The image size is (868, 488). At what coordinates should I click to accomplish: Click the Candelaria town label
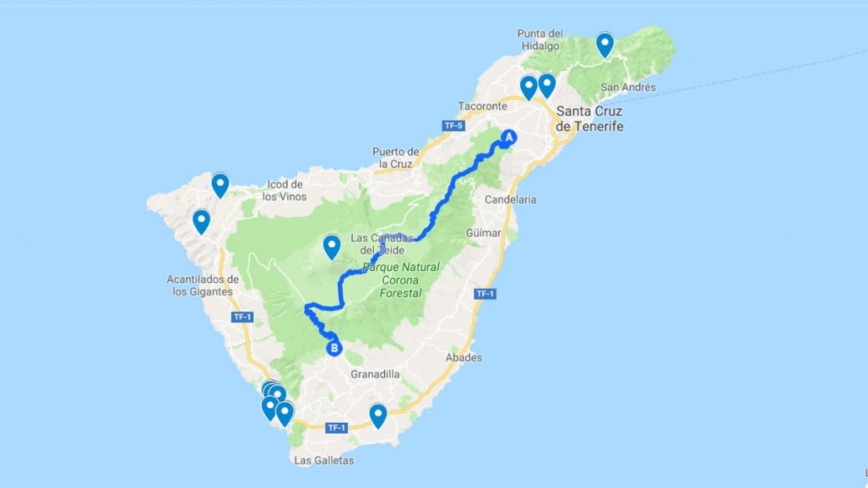(x=511, y=199)
